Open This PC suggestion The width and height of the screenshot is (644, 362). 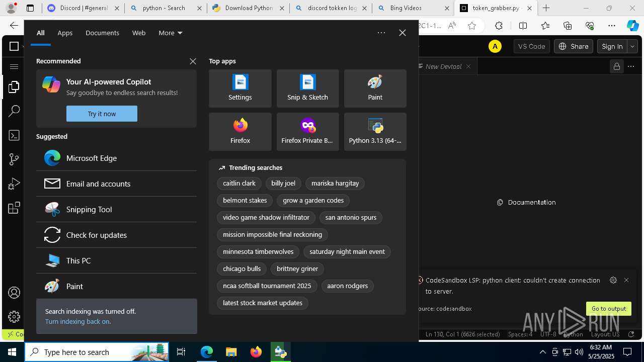(x=116, y=260)
